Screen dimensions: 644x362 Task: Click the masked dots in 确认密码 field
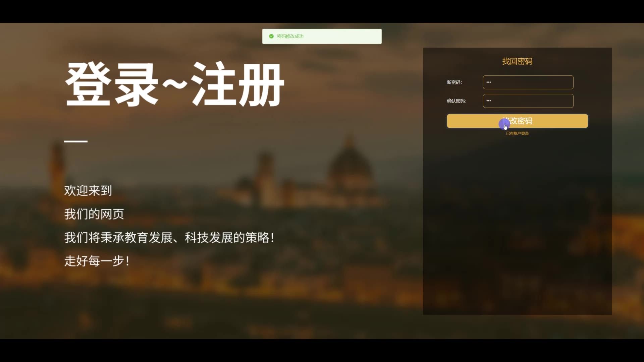coord(489,101)
